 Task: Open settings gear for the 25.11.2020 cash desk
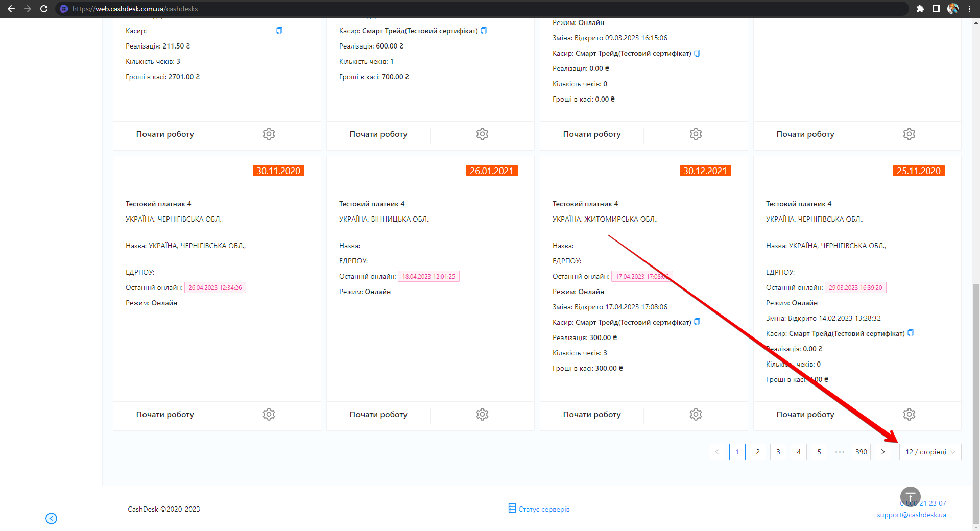click(x=909, y=414)
